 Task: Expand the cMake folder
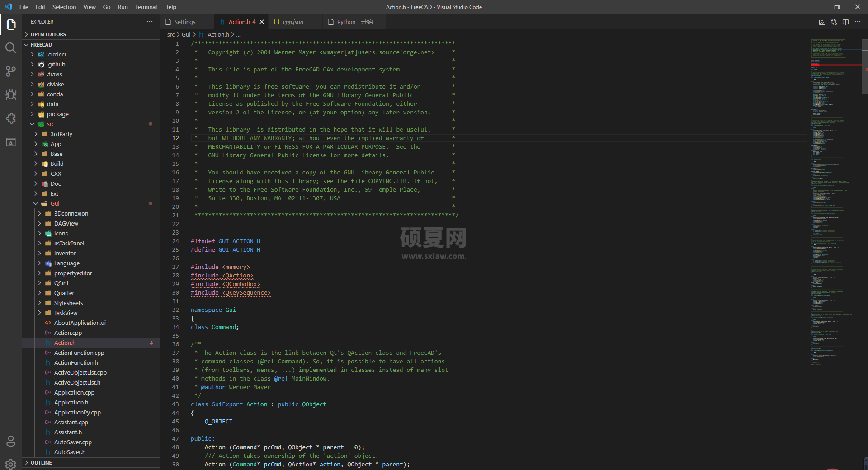33,85
